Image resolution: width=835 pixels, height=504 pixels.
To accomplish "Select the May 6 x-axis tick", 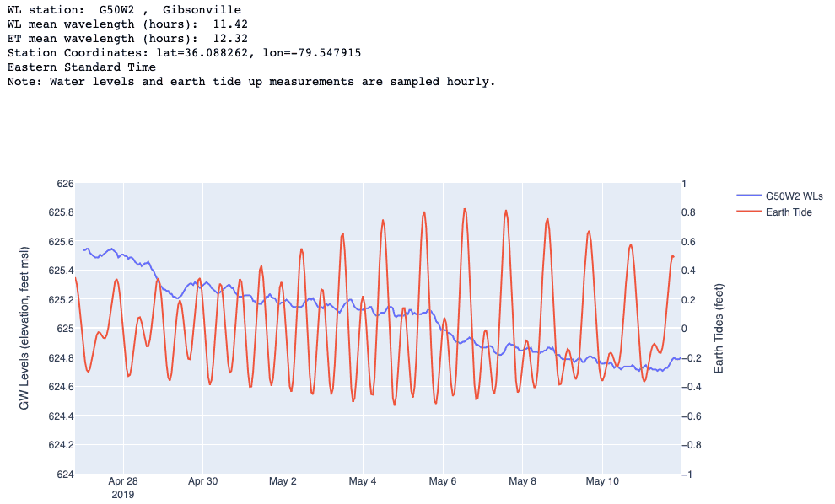I will point(442,482).
